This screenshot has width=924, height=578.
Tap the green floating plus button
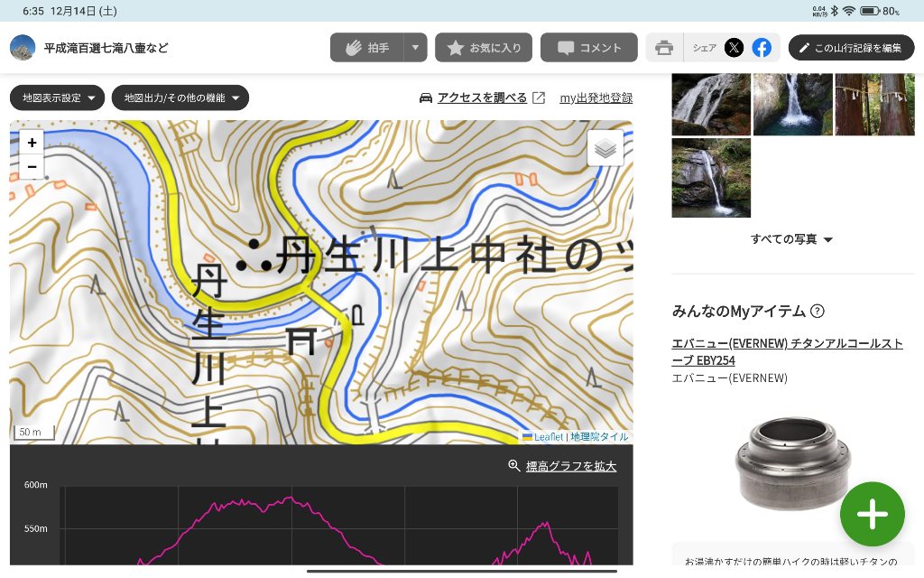tap(872, 514)
